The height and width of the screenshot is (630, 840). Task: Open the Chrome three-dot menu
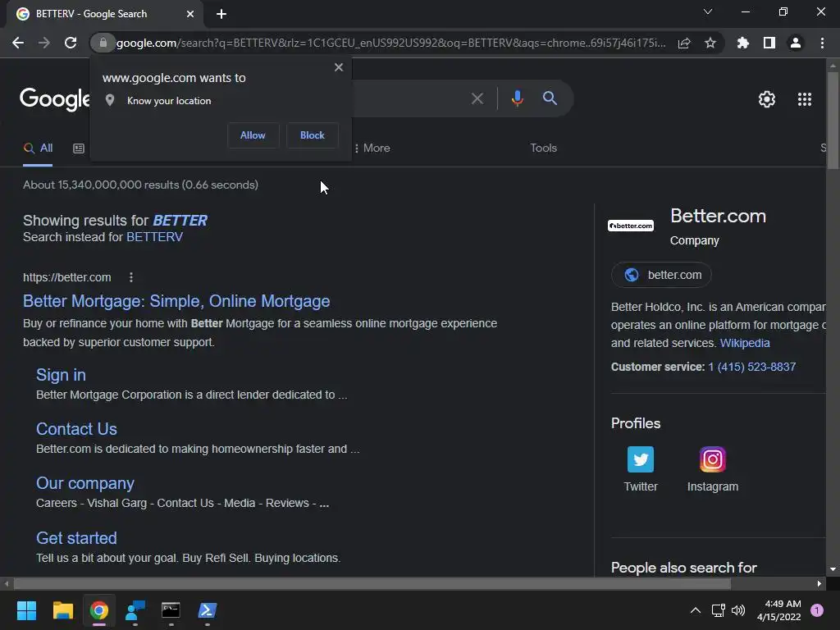(822, 43)
